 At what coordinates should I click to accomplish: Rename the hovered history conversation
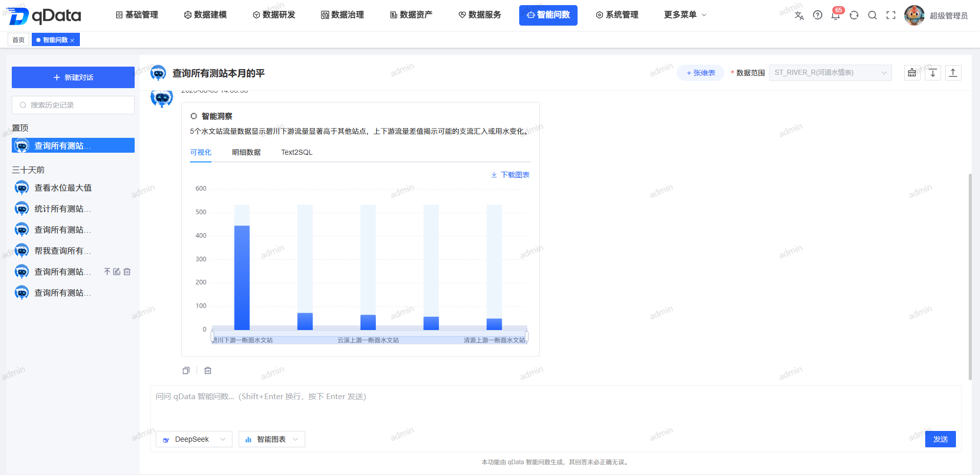[117, 272]
